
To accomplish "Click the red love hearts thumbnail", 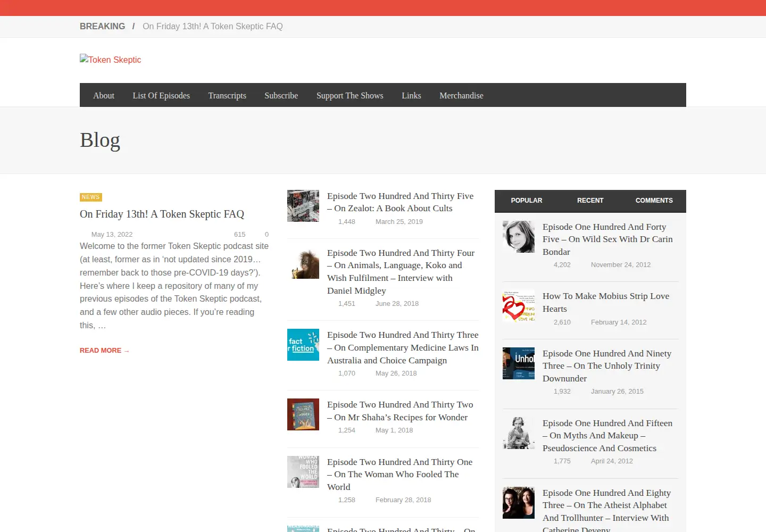I will [519, 306].
